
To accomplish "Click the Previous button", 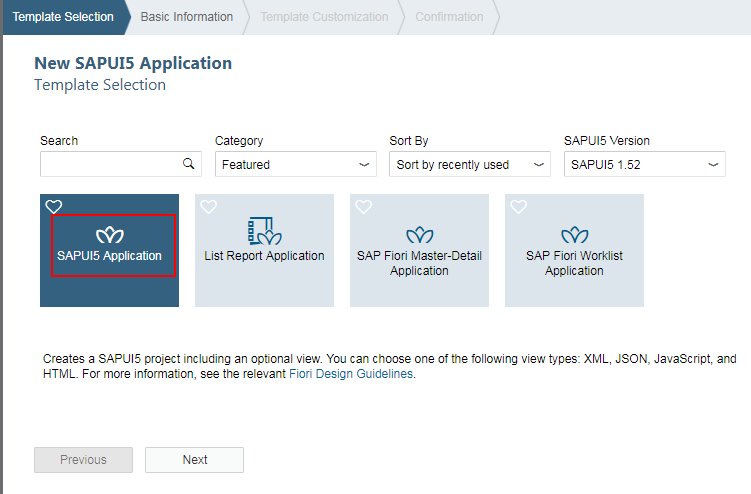I will 83,460.
